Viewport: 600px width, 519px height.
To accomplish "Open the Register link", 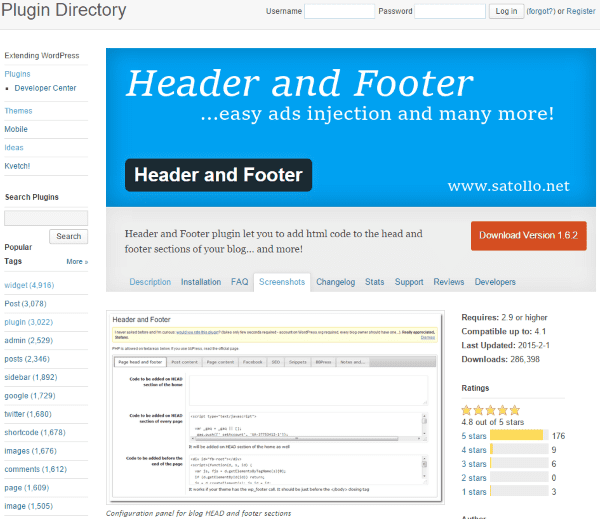I will tap(581, 11).
